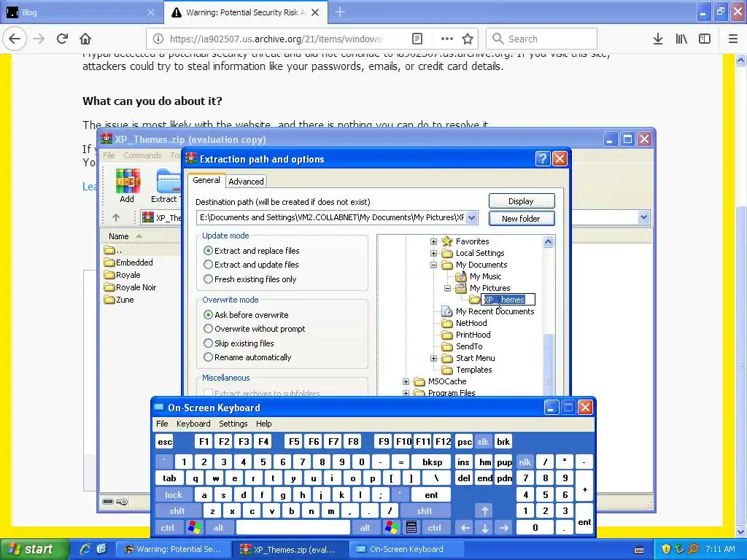Click the Firefox Search box
Screen dimensions: 747x560
(x=542, y=39)
